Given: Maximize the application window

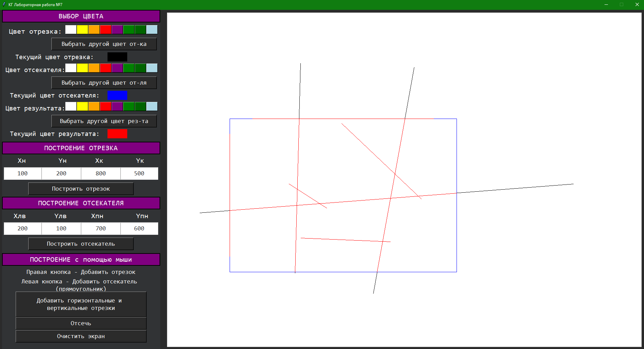Looking at the screenshot, I should [x=622, y=4].
